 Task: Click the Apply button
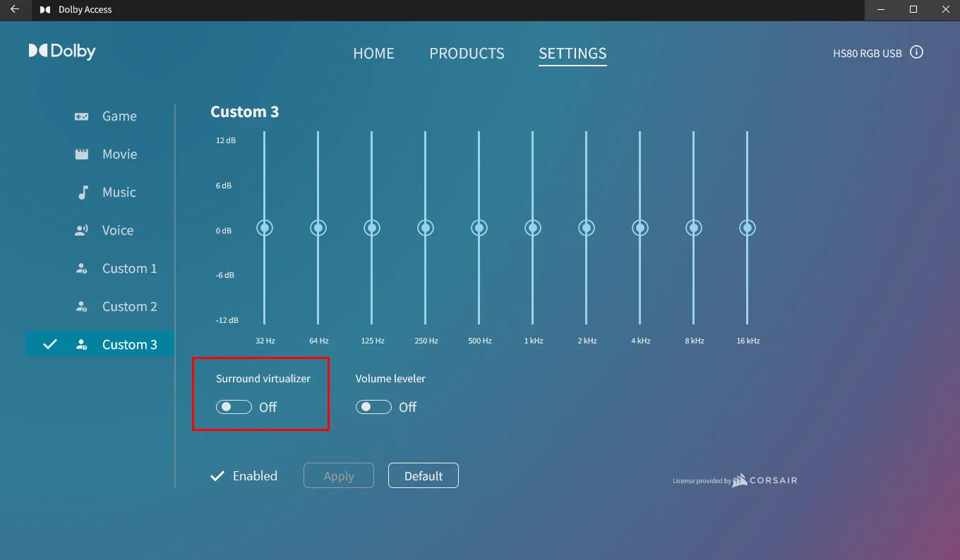click(x=339, y=476)
